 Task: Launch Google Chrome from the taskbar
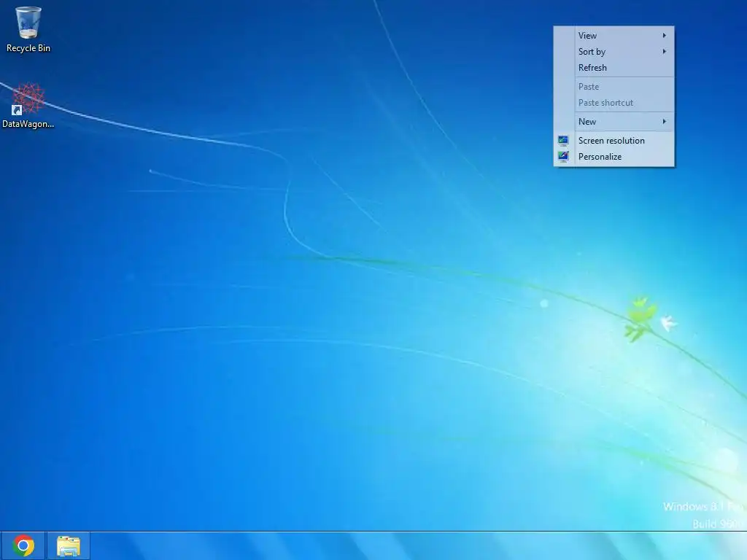pyautogui.click(x=23, y=545)
